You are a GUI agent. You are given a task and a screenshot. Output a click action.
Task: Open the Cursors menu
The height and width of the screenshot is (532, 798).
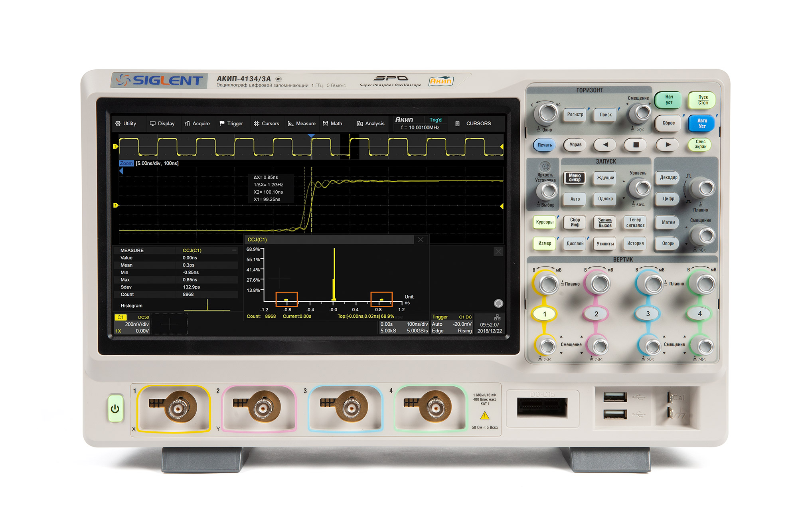[267, 123]
